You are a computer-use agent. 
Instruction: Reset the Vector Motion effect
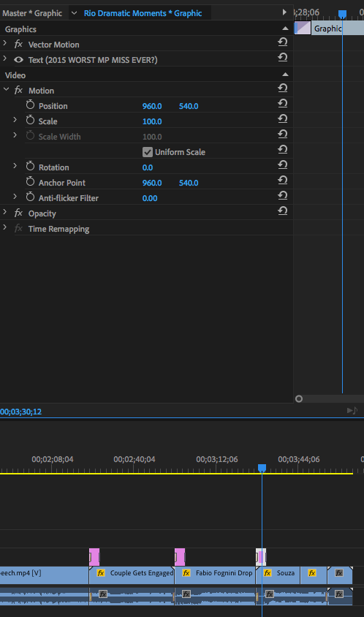[283, 42]
